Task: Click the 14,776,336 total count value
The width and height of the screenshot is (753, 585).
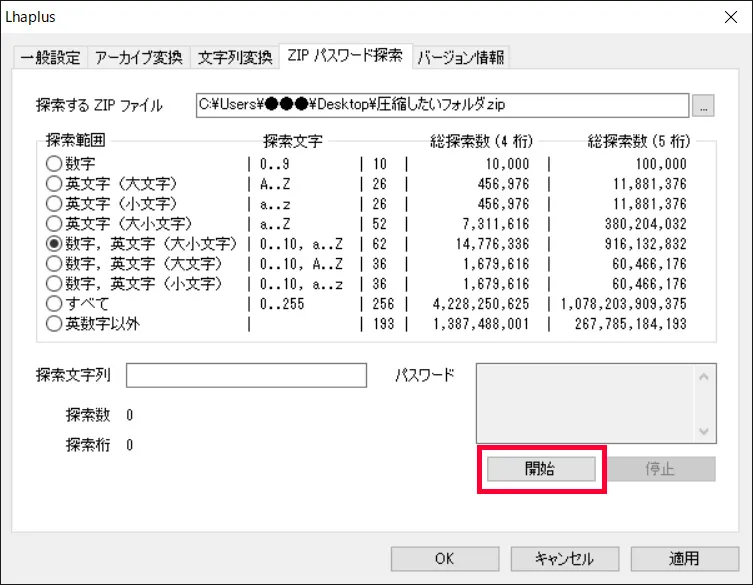Action: tap(492, 244)
